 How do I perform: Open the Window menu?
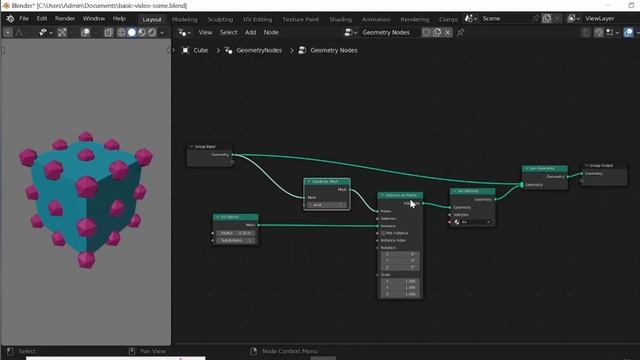click(x=94, y=19)
